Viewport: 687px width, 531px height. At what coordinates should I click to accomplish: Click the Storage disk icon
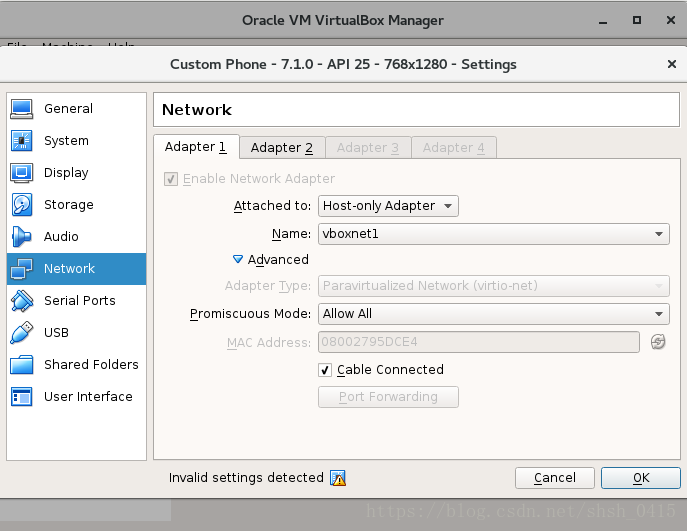click(21, 205)
